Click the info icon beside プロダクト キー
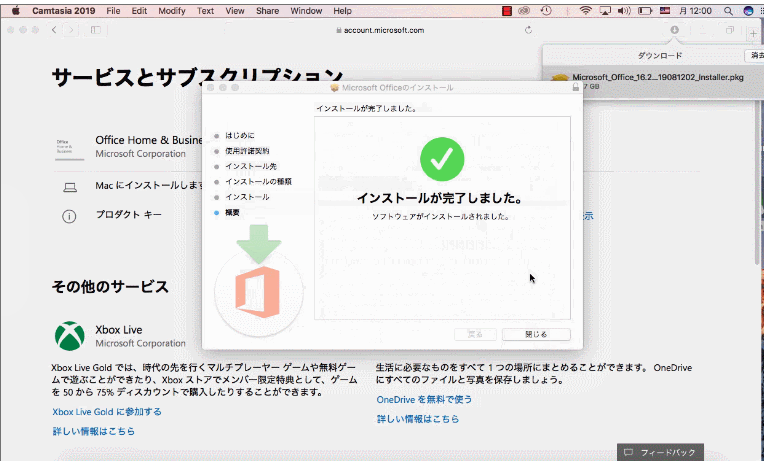Image resolution: width=764 pixels, height=461 pixels. pos(69,216)
